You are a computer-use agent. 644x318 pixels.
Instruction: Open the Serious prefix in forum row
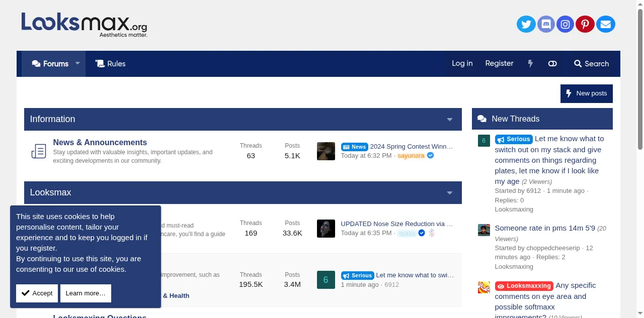[358, 275]
